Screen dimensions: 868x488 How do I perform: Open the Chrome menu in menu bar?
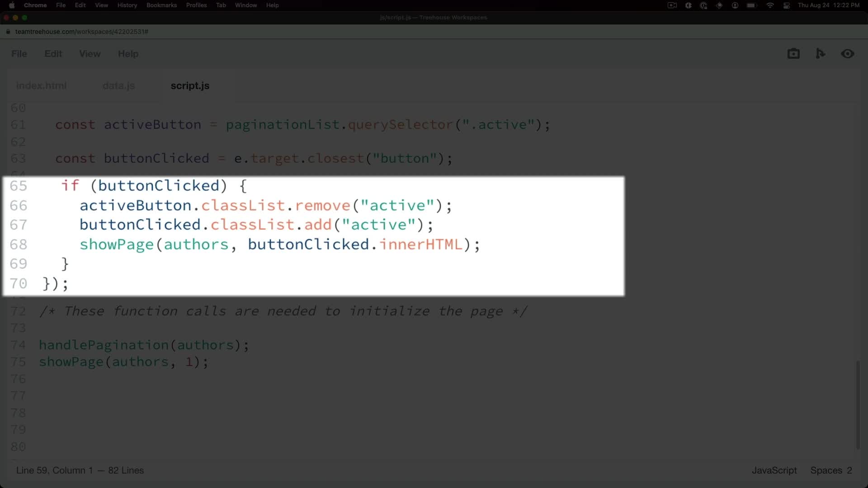35,5
